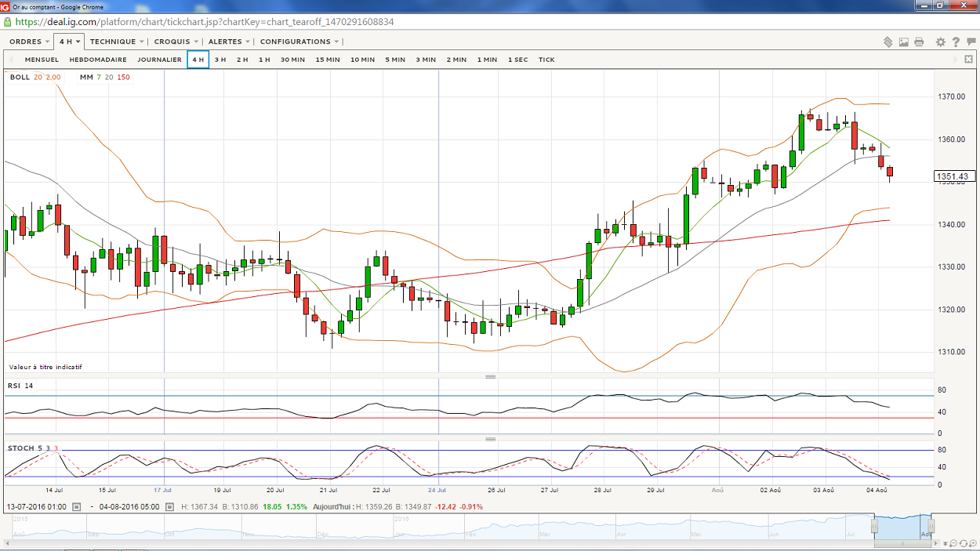This screenshot has height=551, width=980.
Task: Open the chat speech bubble icon
Action: click(971, 42)
